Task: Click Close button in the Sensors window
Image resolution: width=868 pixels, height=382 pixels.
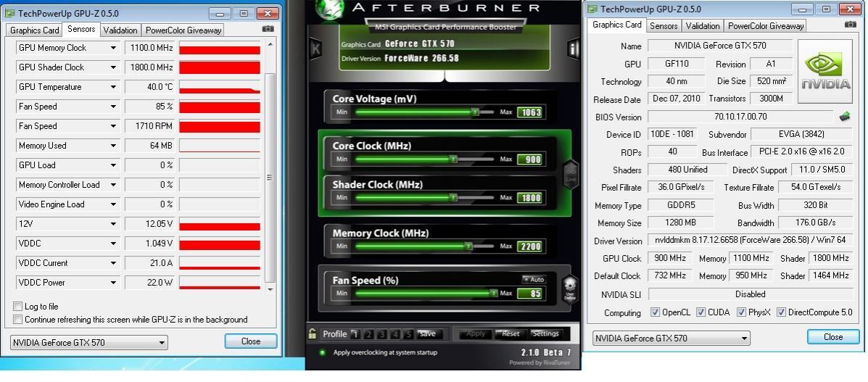Action: coord(251,341)
